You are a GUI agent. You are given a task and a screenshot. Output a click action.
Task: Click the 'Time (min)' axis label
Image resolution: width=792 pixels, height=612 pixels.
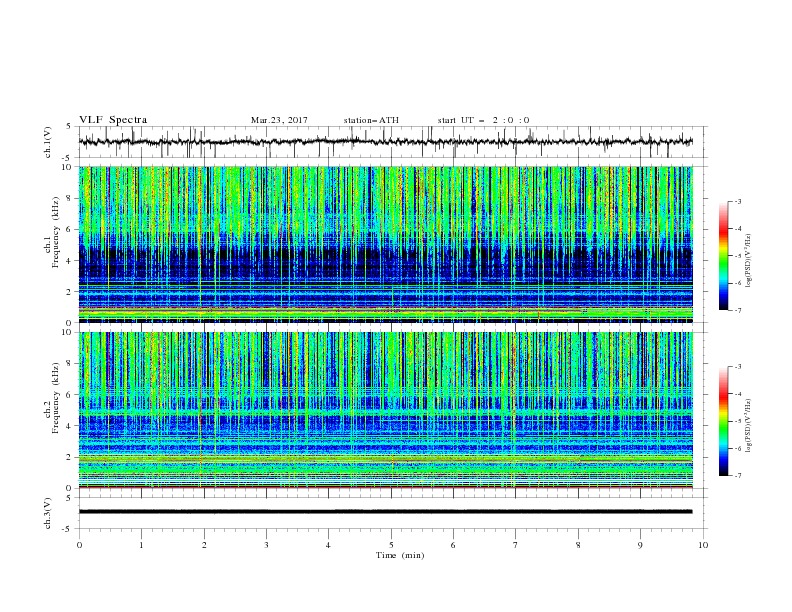coord(400,555)
